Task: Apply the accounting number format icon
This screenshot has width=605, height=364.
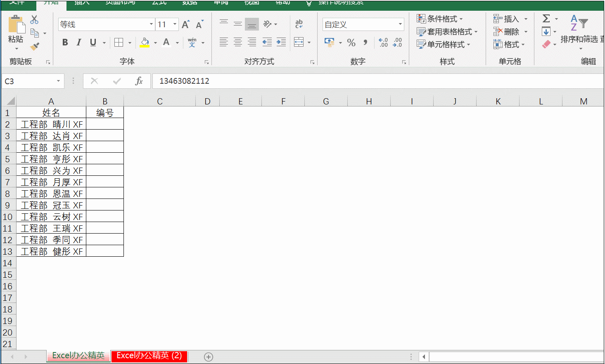Action: tap(329, 42)
